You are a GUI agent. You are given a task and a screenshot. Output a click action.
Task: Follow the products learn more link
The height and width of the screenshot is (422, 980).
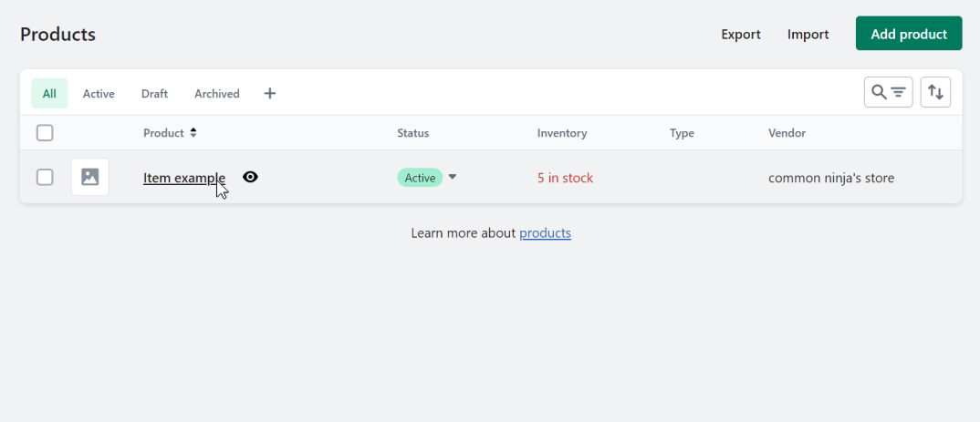pyautogui.click(x=545, y=232)
